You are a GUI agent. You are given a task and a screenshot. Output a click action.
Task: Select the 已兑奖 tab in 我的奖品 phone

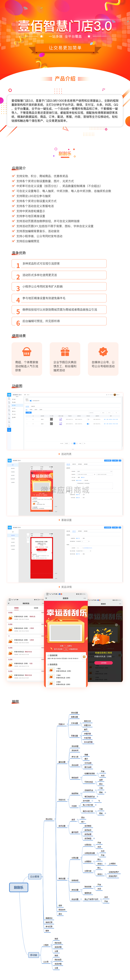point(36,608)
